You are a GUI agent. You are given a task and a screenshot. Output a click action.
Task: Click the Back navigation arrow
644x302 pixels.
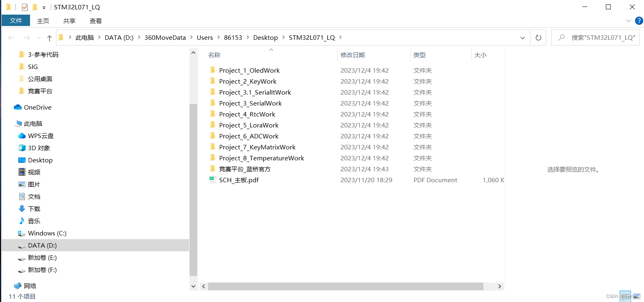pos(11,38)
